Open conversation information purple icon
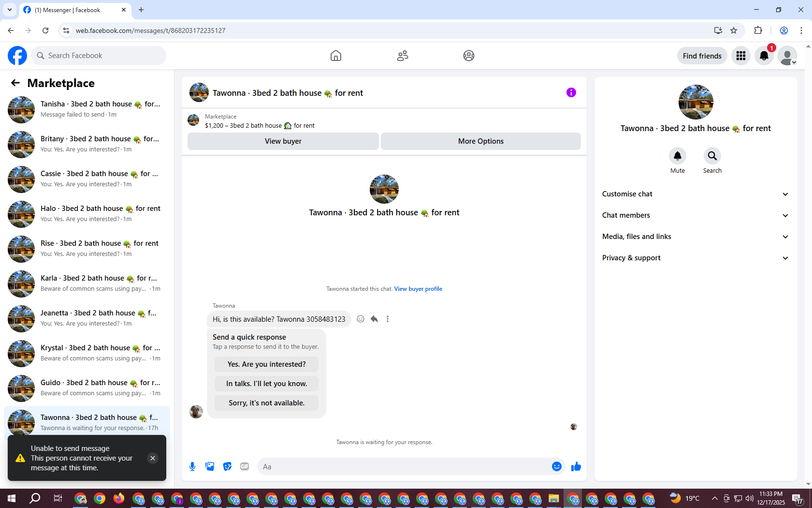This screenshot has width=812, height=508. (x=571, y=92)
